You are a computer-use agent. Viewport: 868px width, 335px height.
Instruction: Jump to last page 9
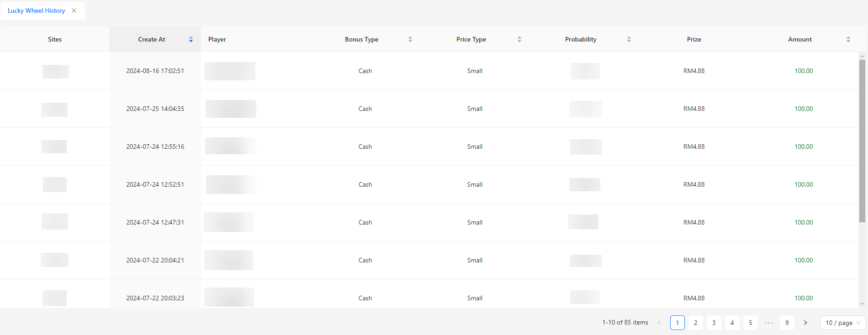tap(787, 323)
